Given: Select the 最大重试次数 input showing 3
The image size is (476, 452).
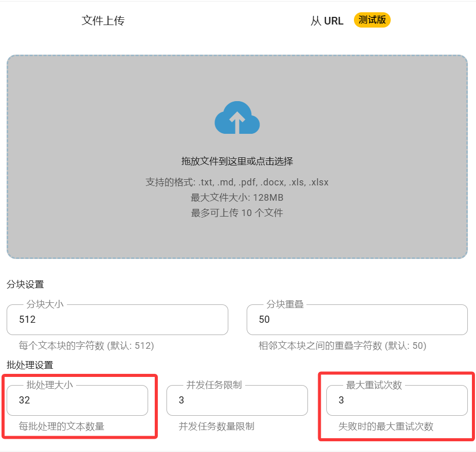Looking at the screenshot, I should pyautogui.click(x=397, y=400).
